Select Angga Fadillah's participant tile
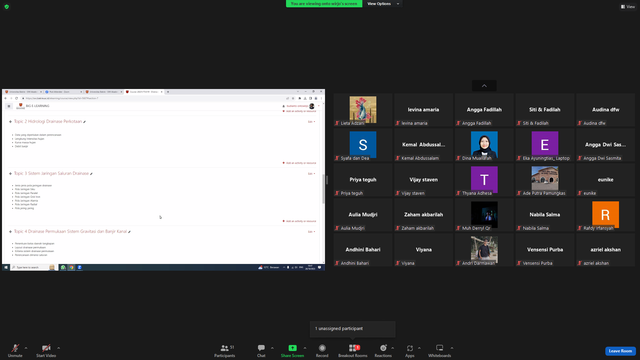The image size is (640, 360). 484,109
